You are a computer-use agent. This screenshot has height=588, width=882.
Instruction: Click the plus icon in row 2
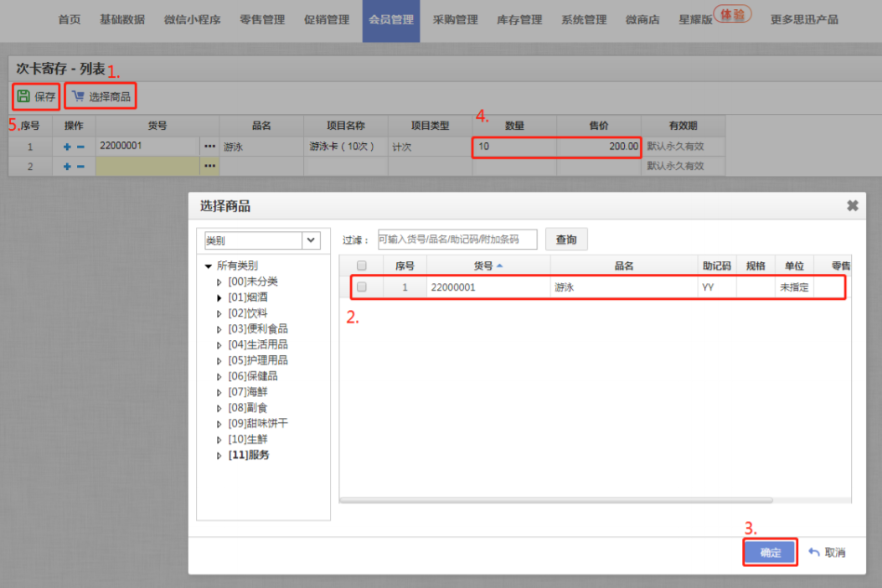click(67, 167)
